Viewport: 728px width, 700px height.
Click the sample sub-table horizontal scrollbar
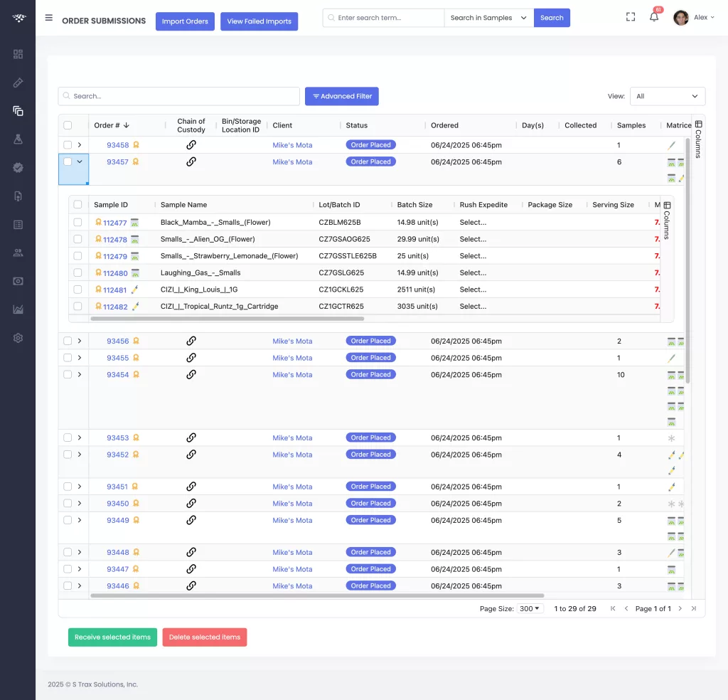[x=227, y=319]
